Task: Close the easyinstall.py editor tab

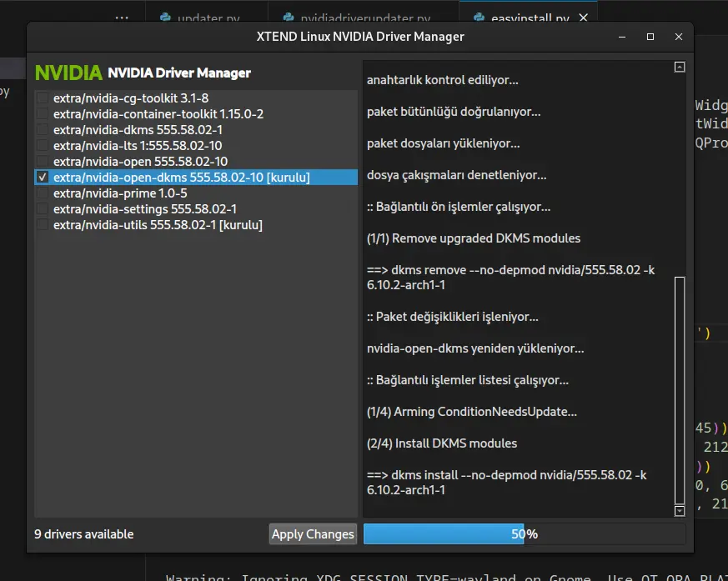Action: (584, 18)
